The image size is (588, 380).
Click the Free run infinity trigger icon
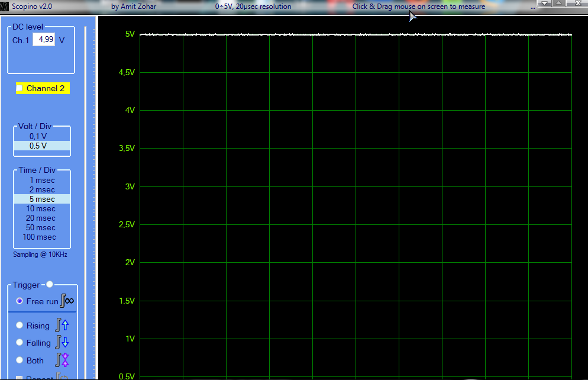click(x=67, y=301)
